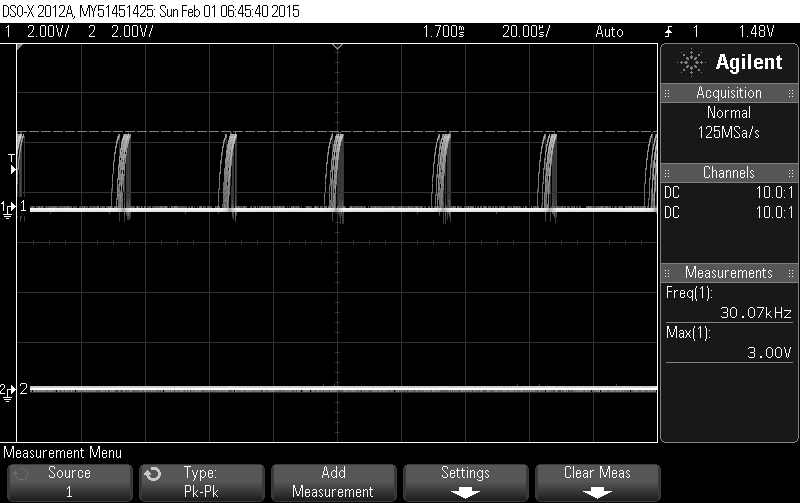Click the Normal acquisition mode text
The height and width of the screenshot is (503, 800).
pos(729,112)
